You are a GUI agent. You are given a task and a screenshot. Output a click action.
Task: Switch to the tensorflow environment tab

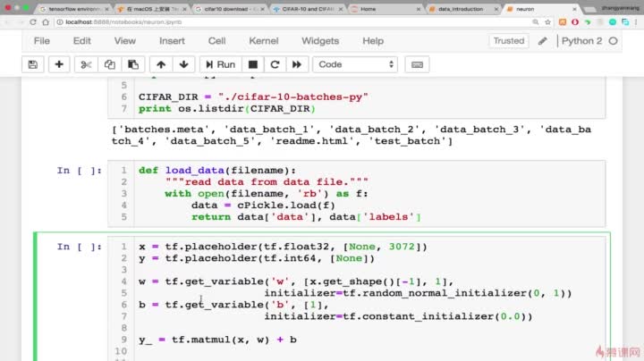[74, 9]
